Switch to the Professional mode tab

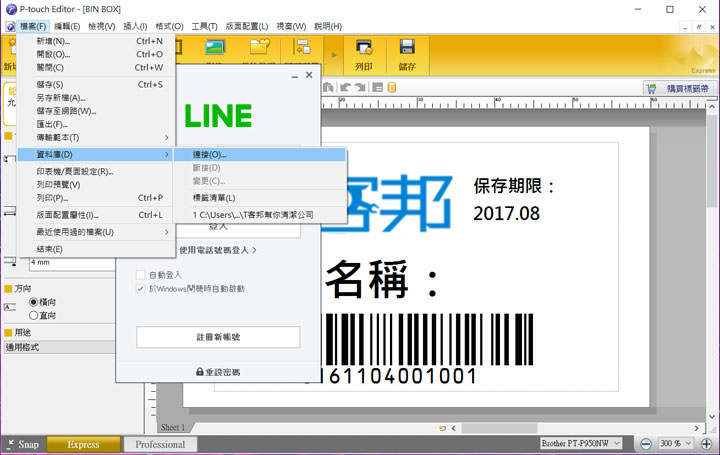(160, 444)
